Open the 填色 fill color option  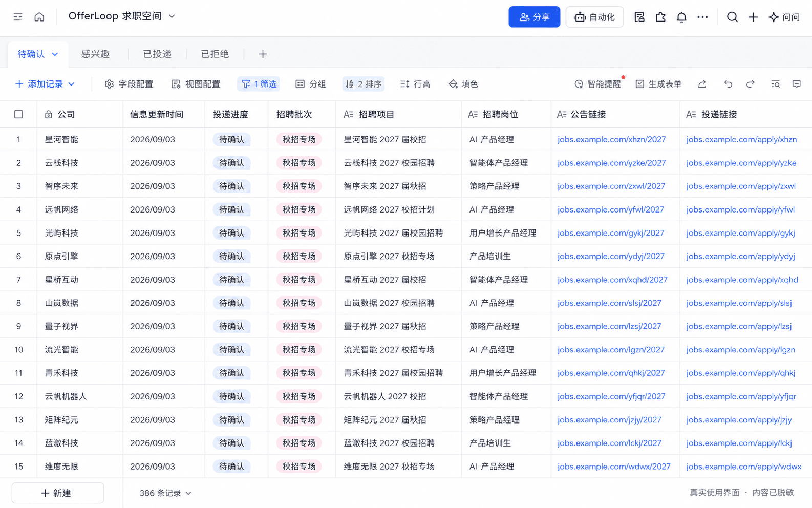tap(463, 84)
